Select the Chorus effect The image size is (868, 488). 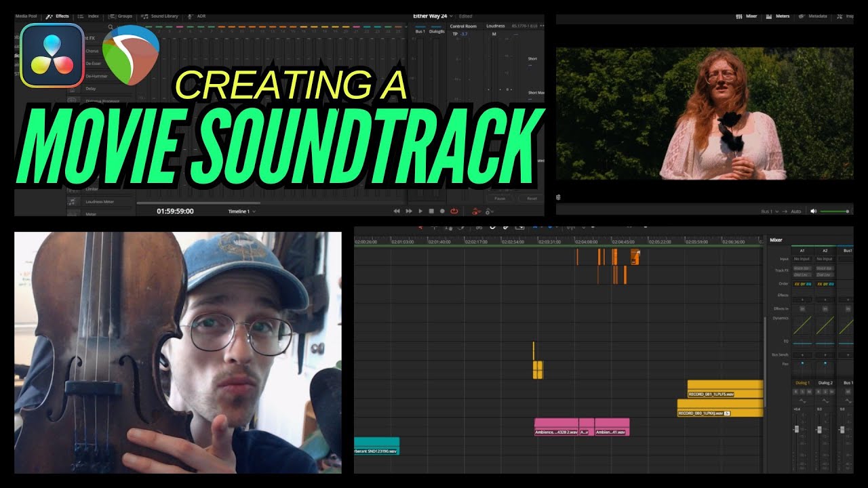[92, 51]
